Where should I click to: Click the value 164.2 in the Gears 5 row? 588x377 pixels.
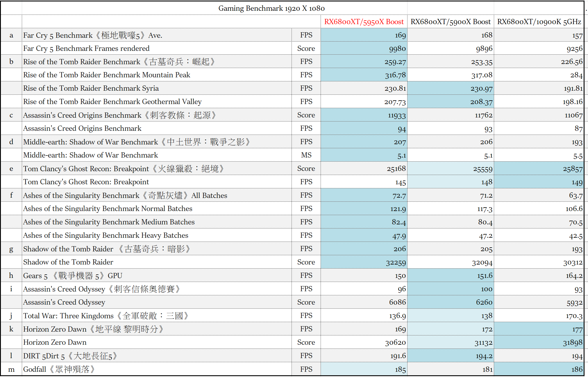tap(574, 276)
